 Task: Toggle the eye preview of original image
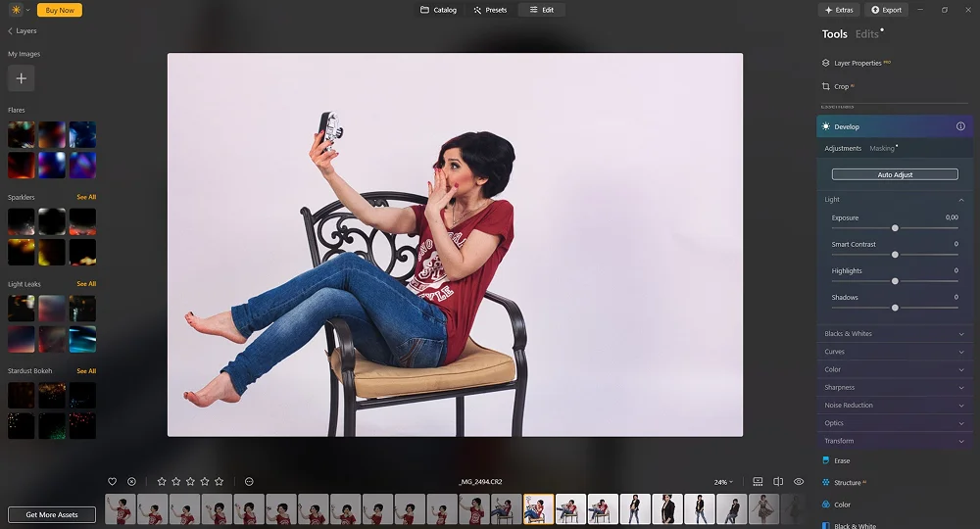coord(799,482)
